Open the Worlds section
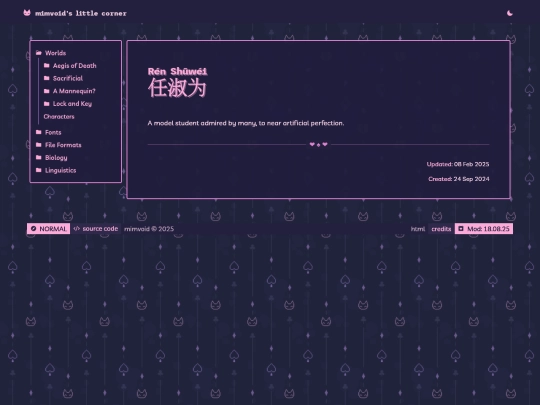540x405 pixels. click(x=55, y=53)
